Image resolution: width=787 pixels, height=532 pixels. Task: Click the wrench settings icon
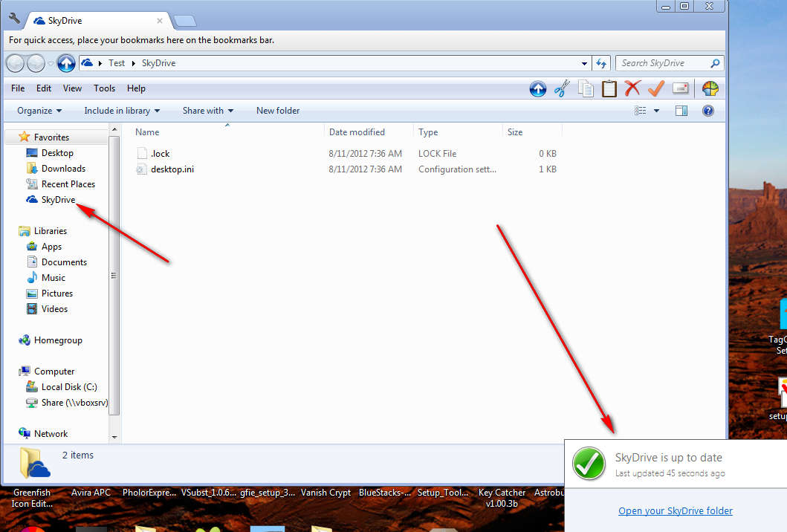15,19
